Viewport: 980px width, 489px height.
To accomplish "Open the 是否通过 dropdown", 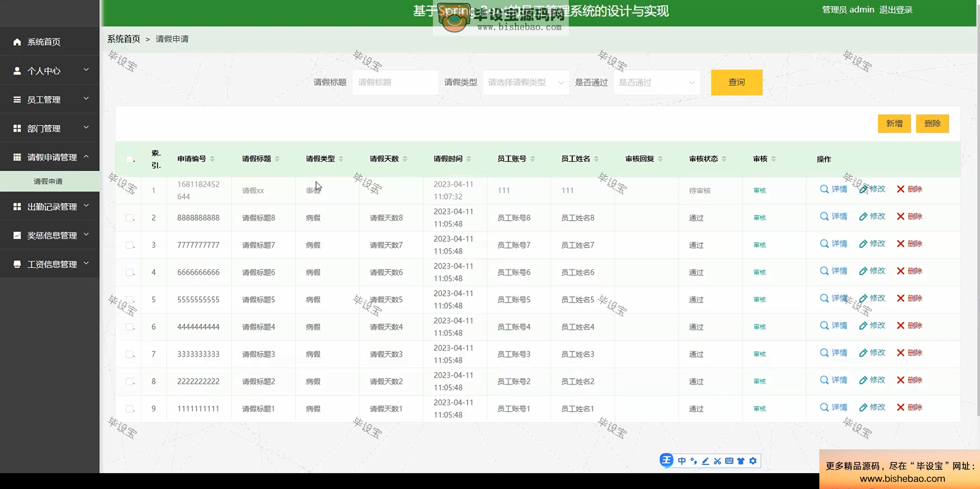I will [657, 82].
